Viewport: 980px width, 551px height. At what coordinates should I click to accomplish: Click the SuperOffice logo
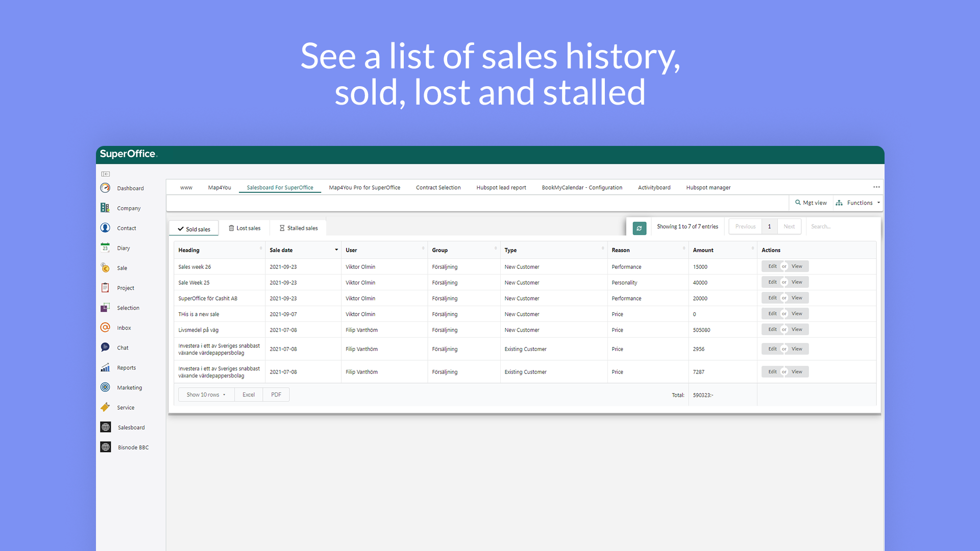[x=129, y=154]
